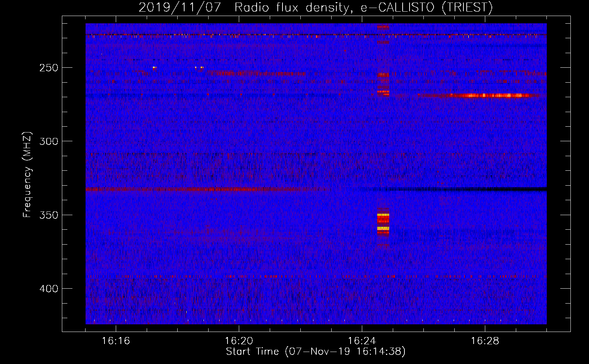
Task: Click the 'Frequency (MHZ)' axis label
Action: 27,175
